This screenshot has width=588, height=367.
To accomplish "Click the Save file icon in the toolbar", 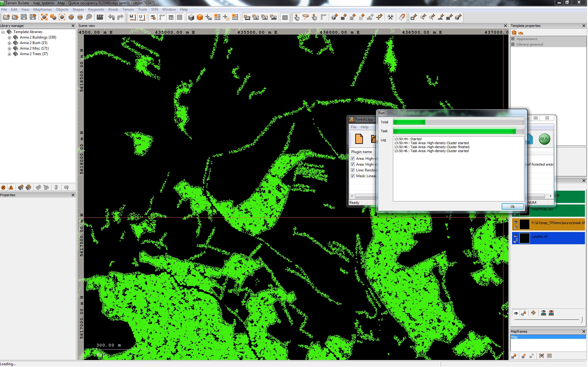I will (x=24, y=17).
